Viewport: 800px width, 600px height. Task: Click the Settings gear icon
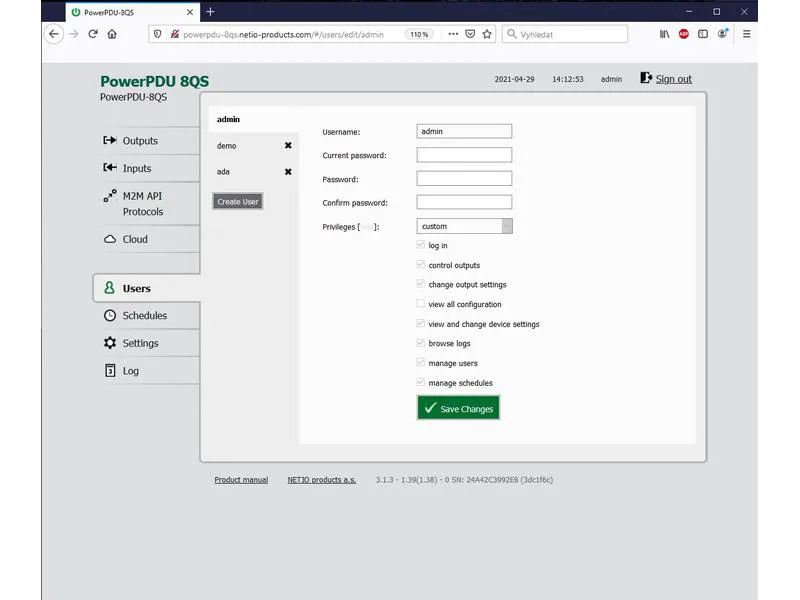tap(110, 343)
